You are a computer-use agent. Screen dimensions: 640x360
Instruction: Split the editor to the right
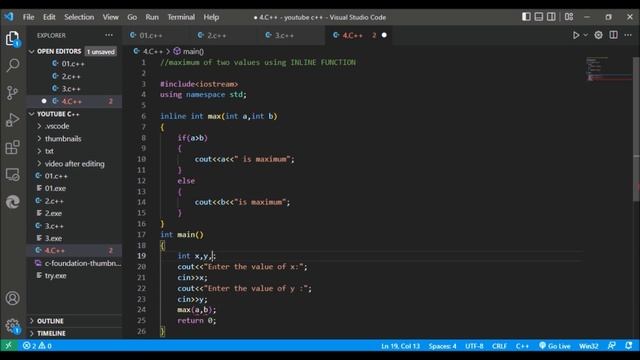tap(613, 35)
